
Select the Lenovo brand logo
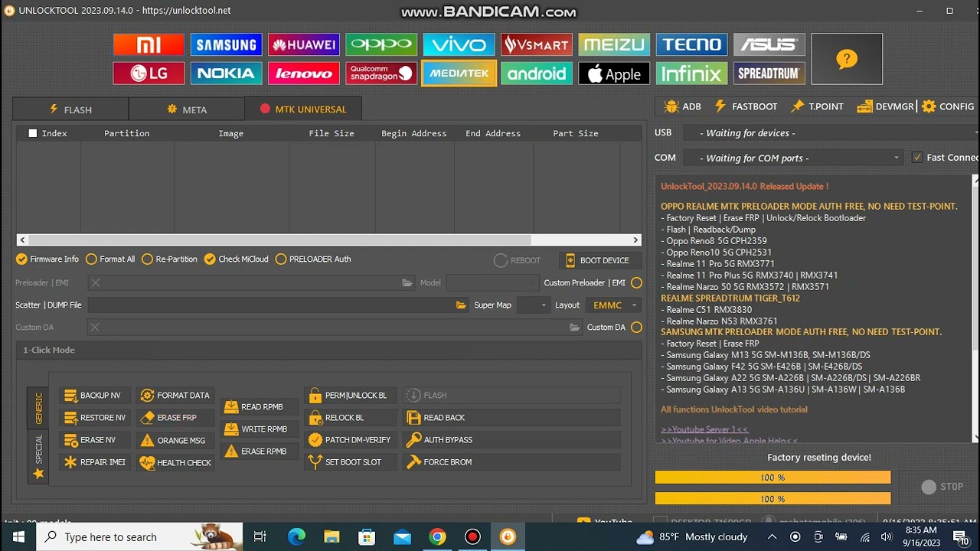pos(304,73)
